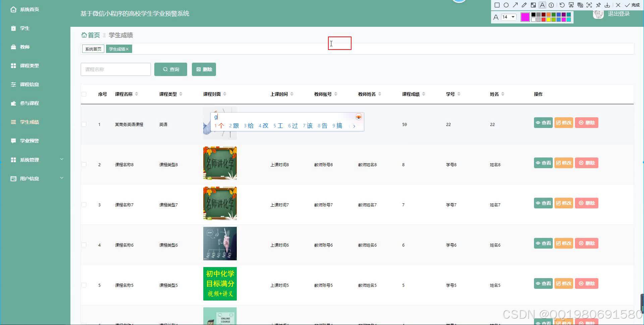Finish the screenshot with 完成
The height and width of the screenshot is (325, 644).
point(633,5)
